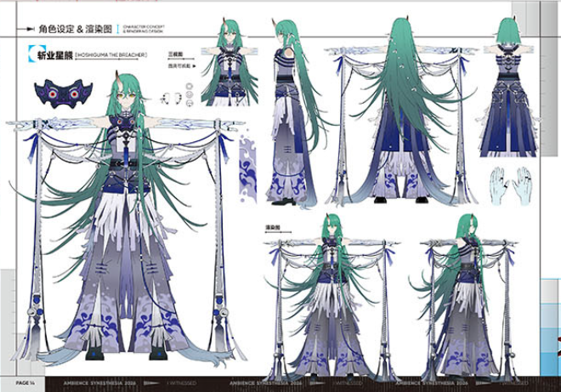Click the 三视图 section label
The image size is (561, 392).
[176, 54]
